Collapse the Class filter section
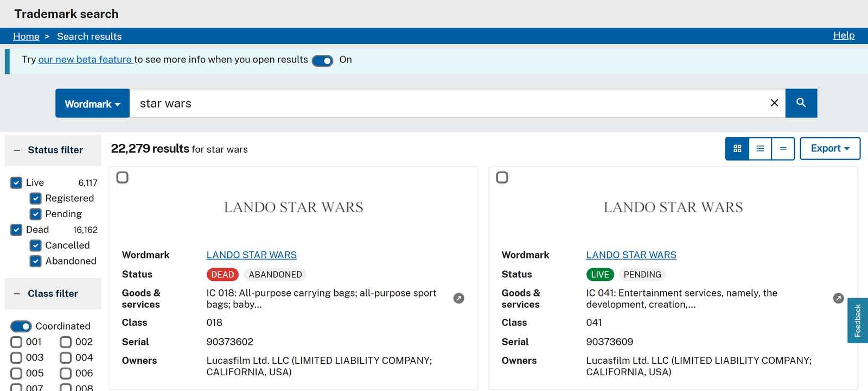This screenshot has height=391, width=868. 53,294
